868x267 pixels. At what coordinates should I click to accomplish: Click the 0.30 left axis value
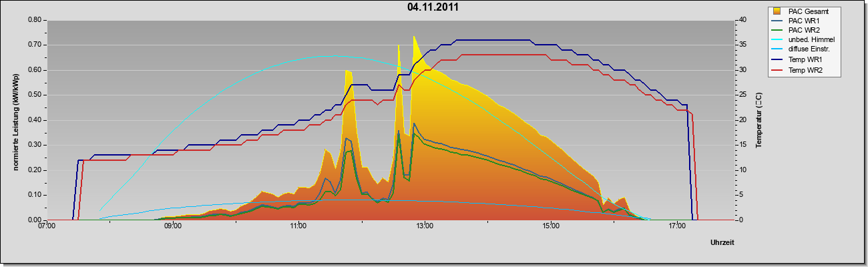(x=35, y=146)
